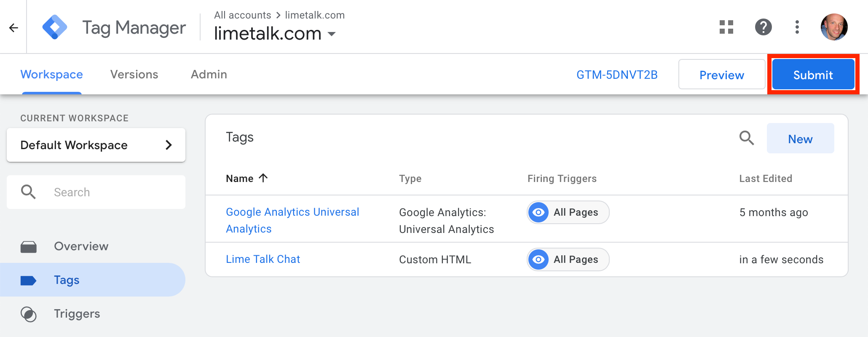This screenshot has height=337, width=868.
Task: Click the Preview button
Action: click(722, 75)
